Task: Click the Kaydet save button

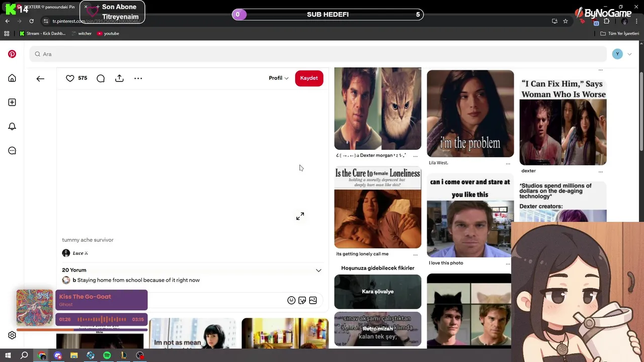Action: [x=309, y=78]
